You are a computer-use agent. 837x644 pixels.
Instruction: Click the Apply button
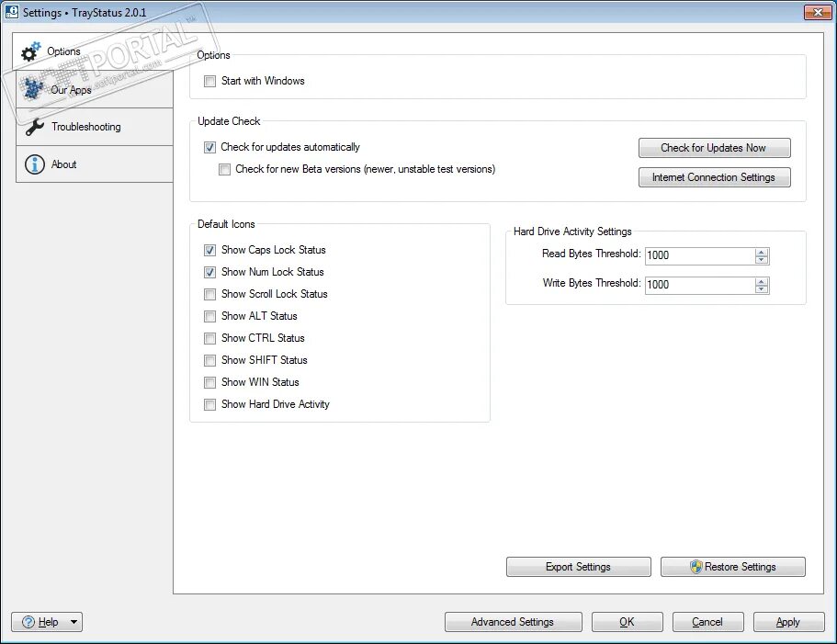tap(788, 622)
